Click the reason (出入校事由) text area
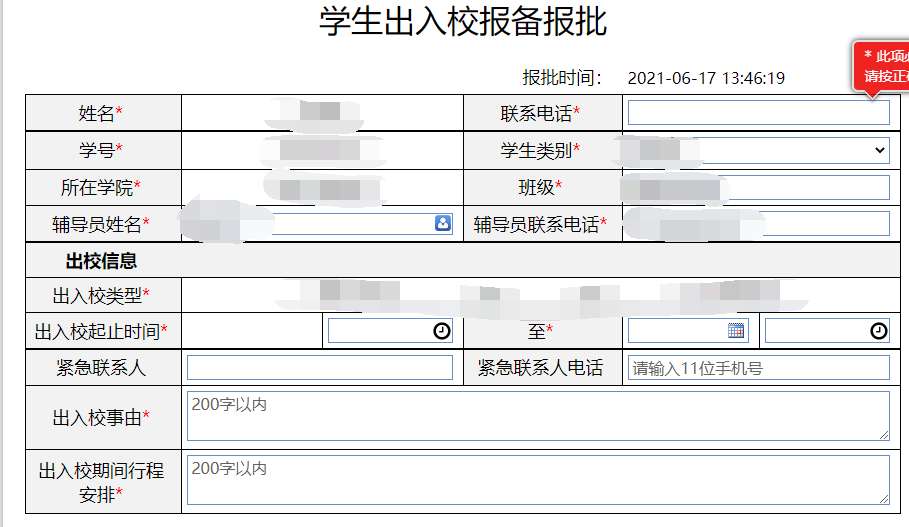 538,416
